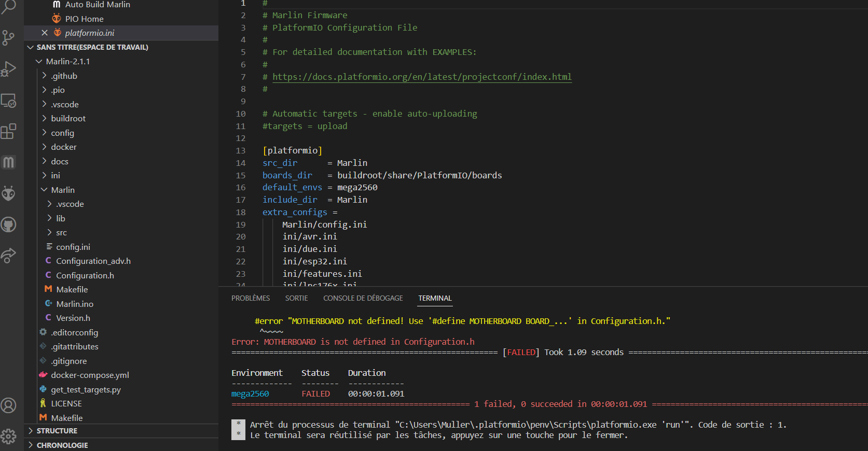Open the Run and Debug view
Screen dimensions: 868x451
pyautogui.click(x=8, y=69)
